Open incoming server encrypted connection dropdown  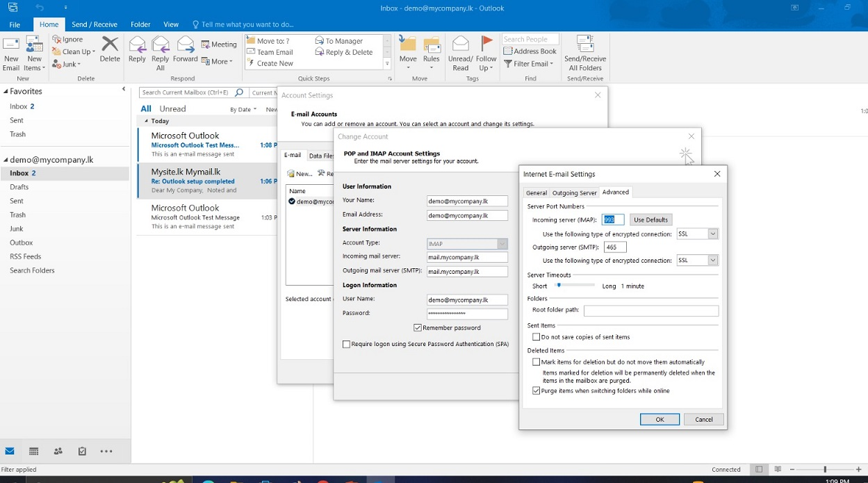(x=712, y=234)
